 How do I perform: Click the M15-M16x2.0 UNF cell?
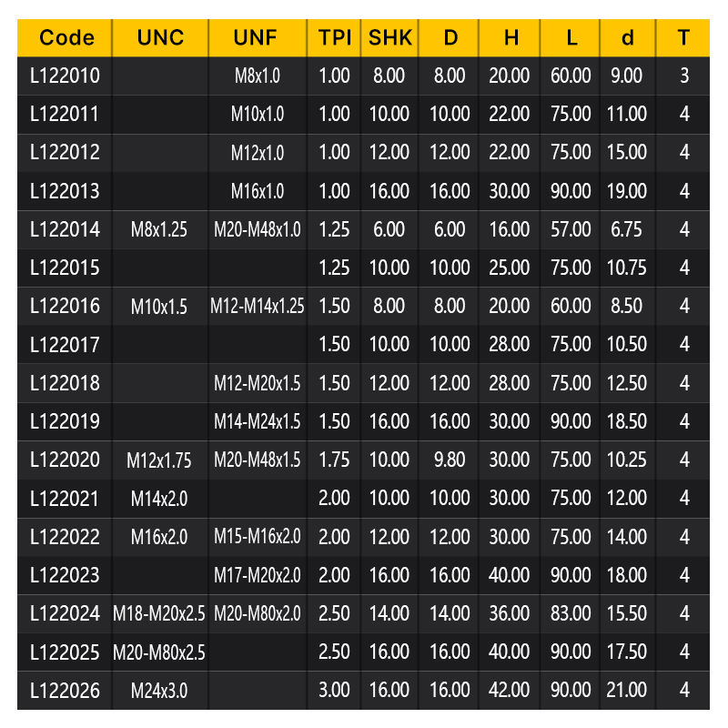tap(258, 537)
